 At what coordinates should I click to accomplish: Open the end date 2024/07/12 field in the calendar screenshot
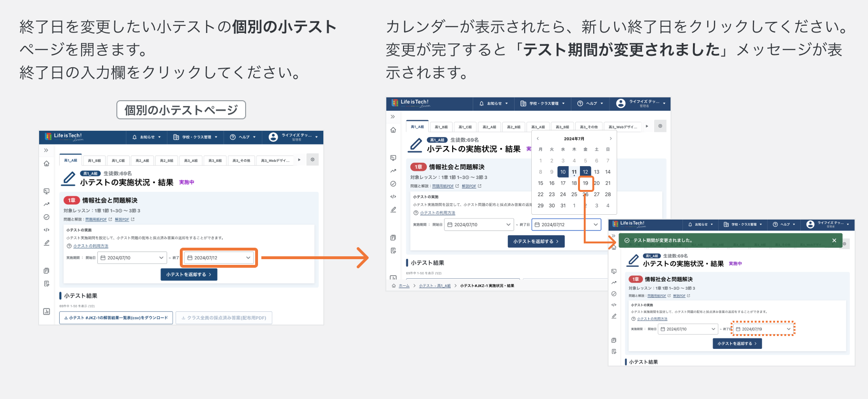tap(567, 224)
